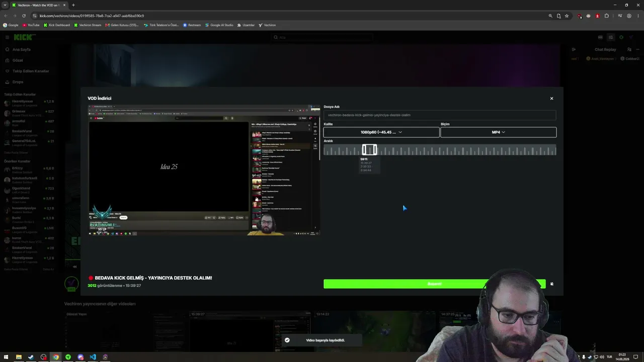Reload the page in Chrome
Image resolution: width=644 pixels, height=362 pixels.
point(24,16)
